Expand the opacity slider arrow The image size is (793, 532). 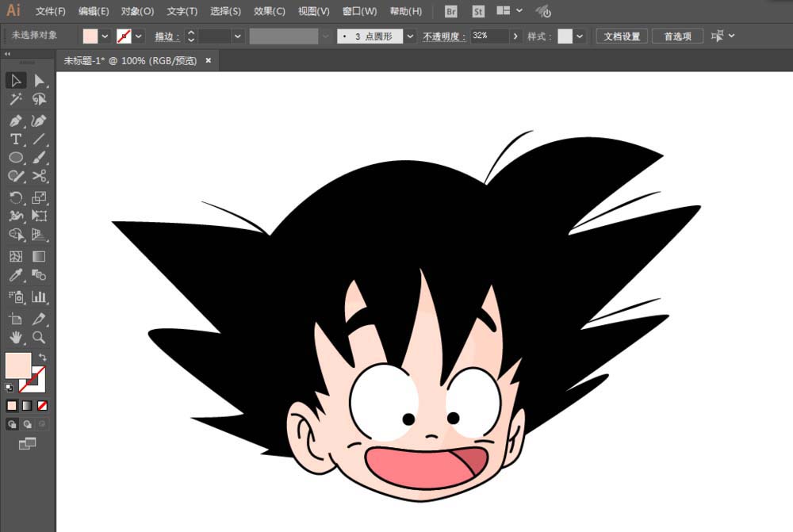[x=515, y=36]
